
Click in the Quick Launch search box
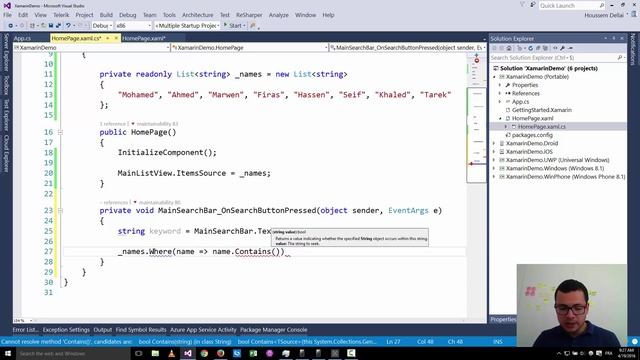[571, 6]
